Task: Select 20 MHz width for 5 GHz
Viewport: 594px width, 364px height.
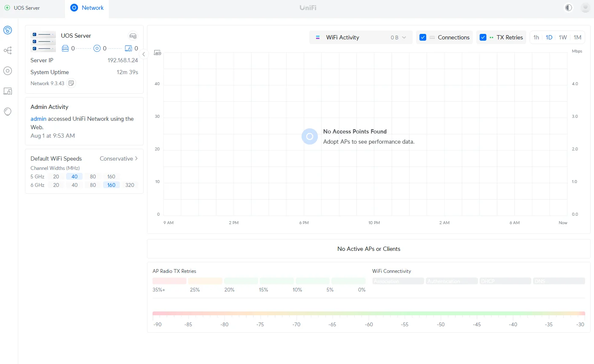Action: click(56, 177)
